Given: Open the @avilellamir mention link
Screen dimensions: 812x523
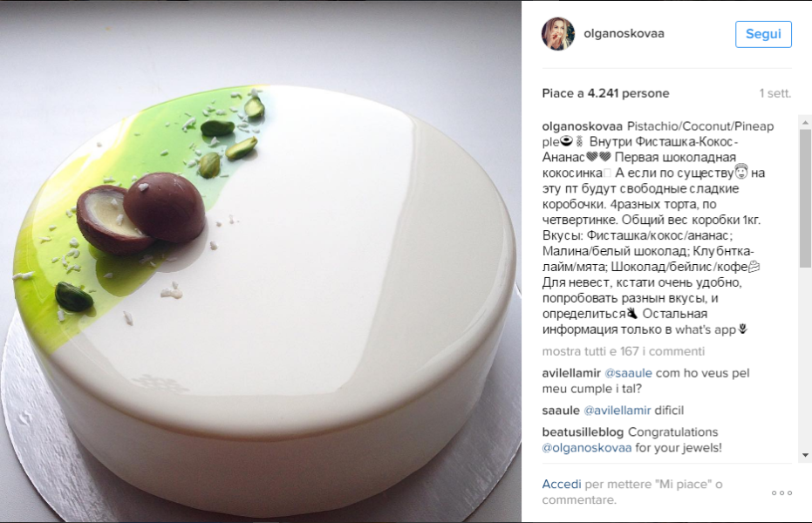Looking at the screenshot, I should pos(617,411).
